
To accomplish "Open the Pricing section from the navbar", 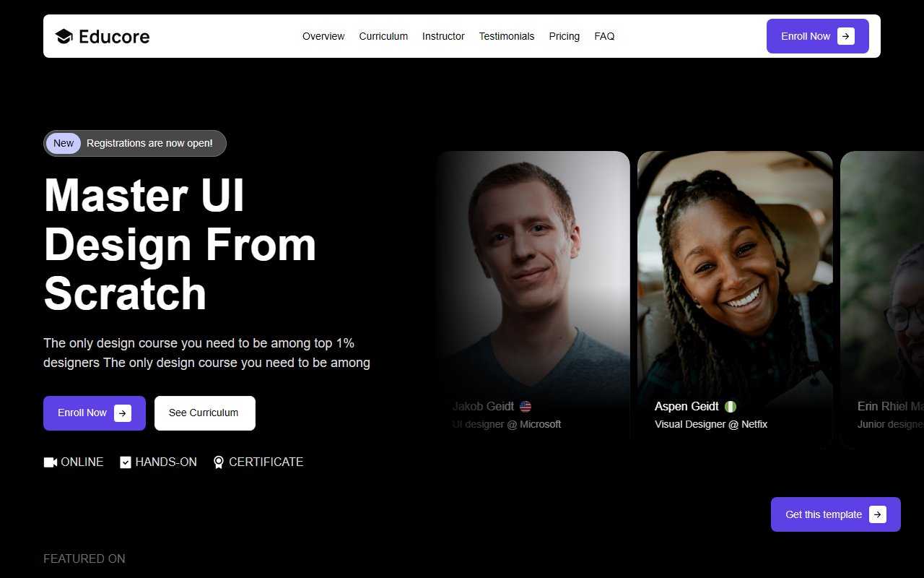I will pyautogui.click(x=564, y=36).
